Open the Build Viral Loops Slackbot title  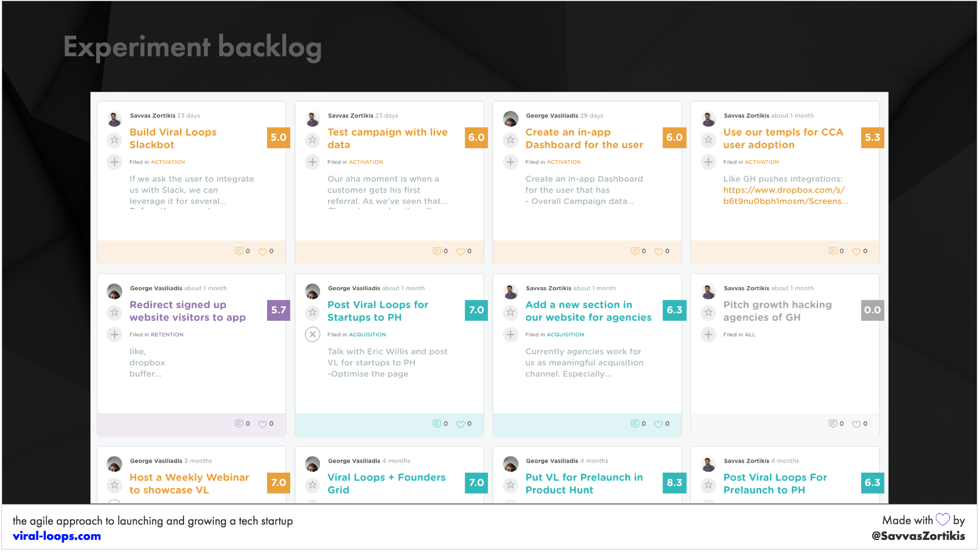[x=173, y=139]
